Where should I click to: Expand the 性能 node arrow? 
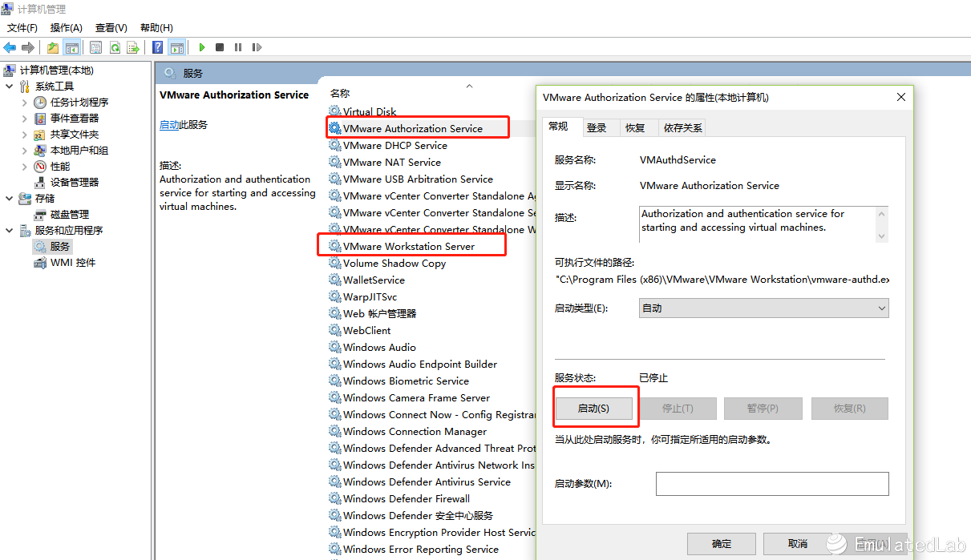pos(25,167)
